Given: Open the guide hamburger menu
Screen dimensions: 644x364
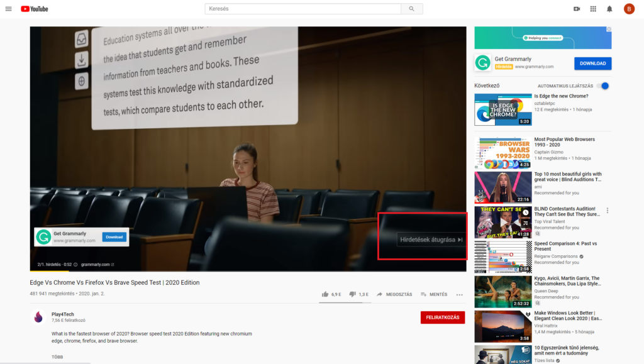Looking at the screenshot, I should coord(9,9).
